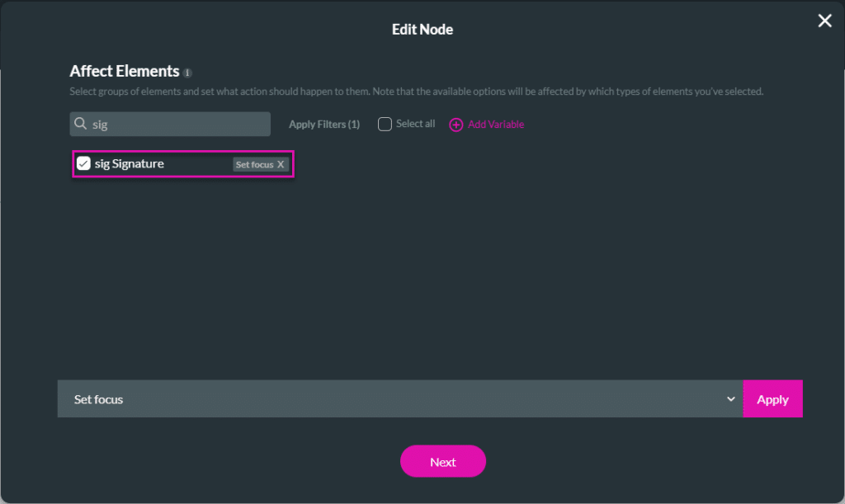Click the Set focus tag label
Screen dimensions: 845x504
pyautogui.click(x=254, y=165)
